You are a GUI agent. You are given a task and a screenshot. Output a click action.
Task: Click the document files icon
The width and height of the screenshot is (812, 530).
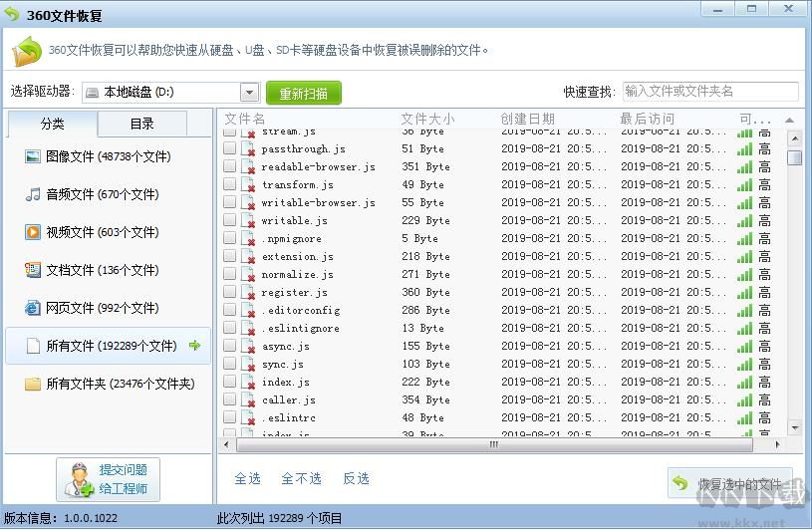coord(33,270)
